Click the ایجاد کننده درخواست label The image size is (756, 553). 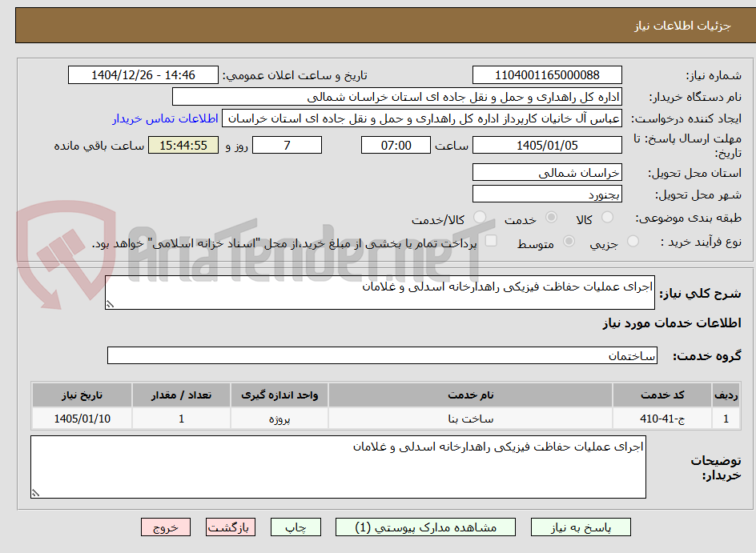686,119
